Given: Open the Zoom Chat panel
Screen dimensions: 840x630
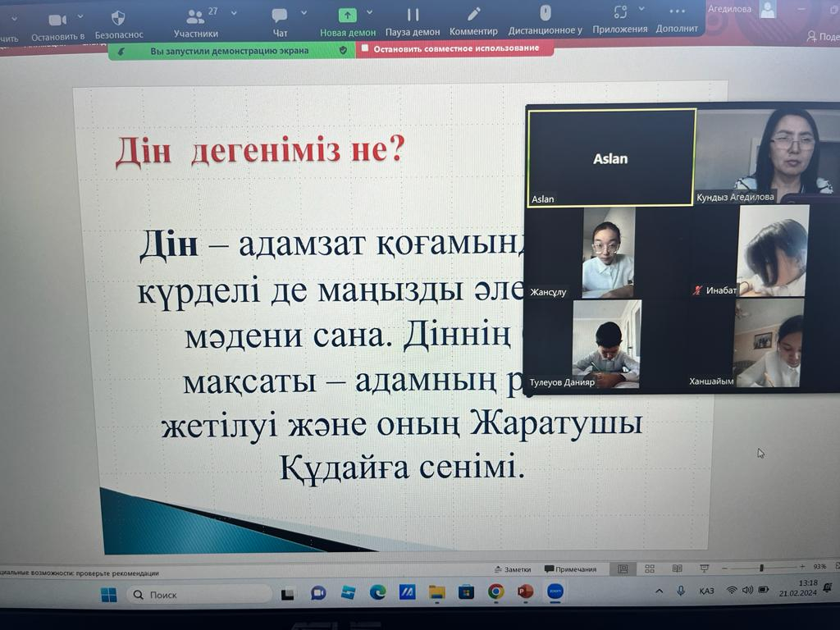Looking at the screenshot, I should click(280, 16).
